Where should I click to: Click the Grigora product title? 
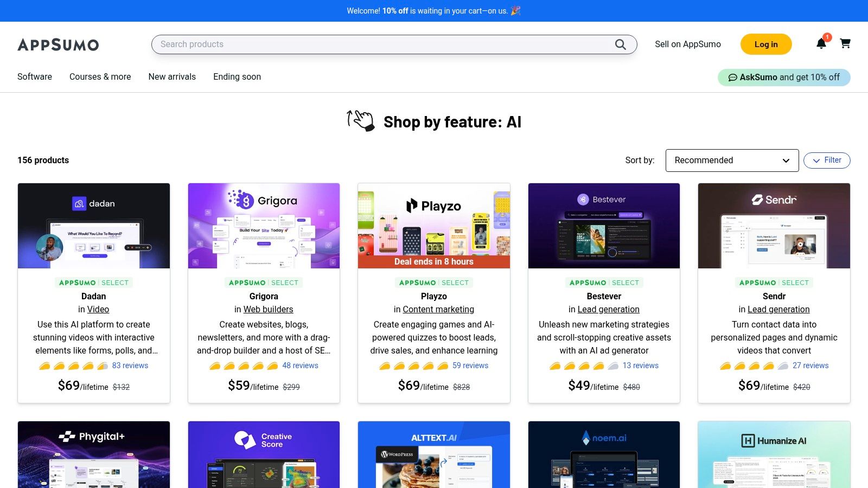pyautogui.click(x=264, y=297)
